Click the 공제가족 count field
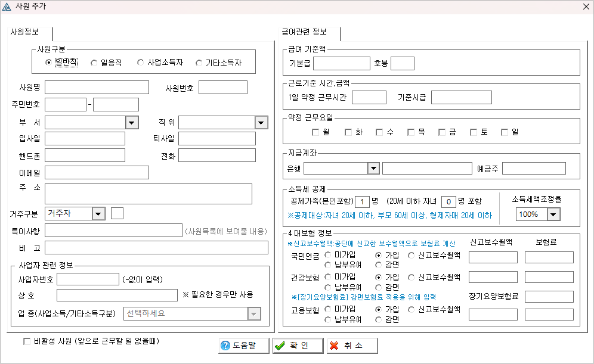The height and width of the screenshot is (364, 594). tap(362, 202)
